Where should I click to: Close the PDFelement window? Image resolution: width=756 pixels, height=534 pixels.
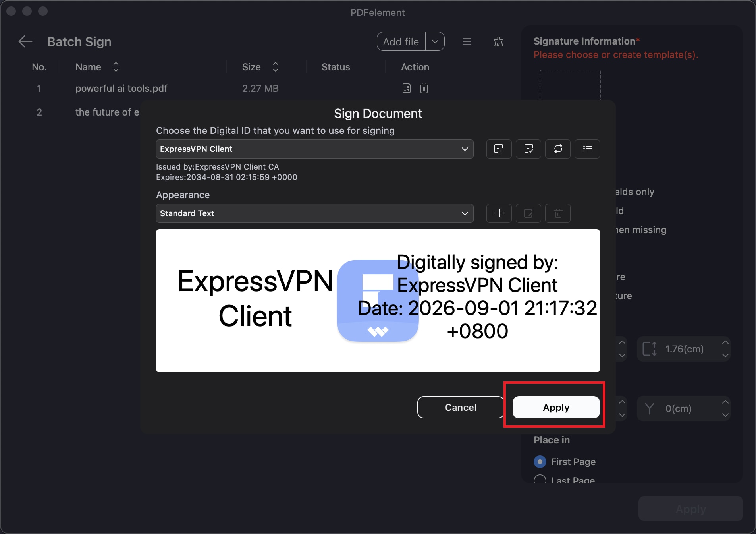11,11
